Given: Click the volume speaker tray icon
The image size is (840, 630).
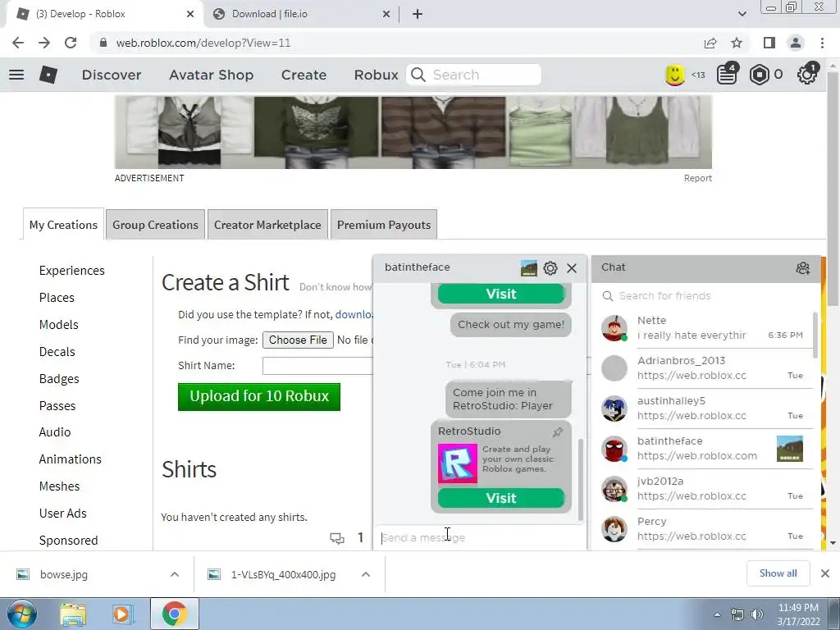Looking at the screenshot, I should tap(756, 614).
